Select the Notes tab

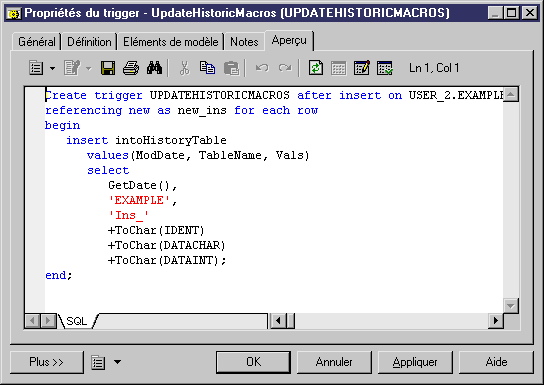point(244,42)
